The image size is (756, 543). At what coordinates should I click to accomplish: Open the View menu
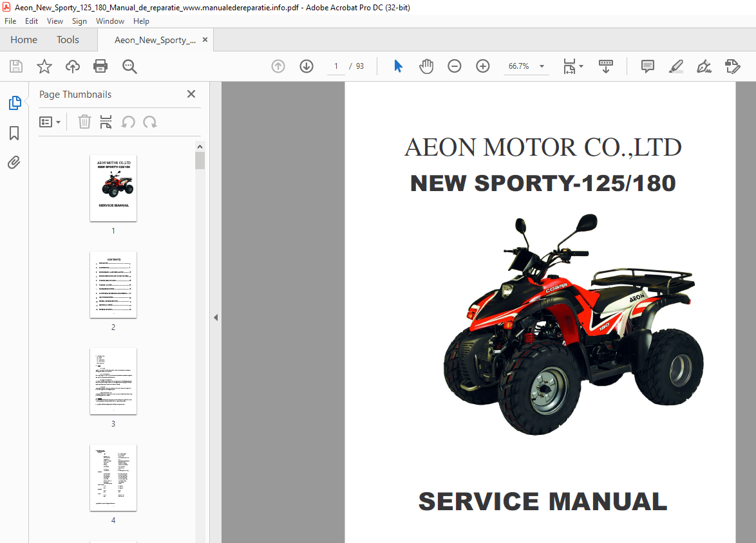tap(55, 21)
